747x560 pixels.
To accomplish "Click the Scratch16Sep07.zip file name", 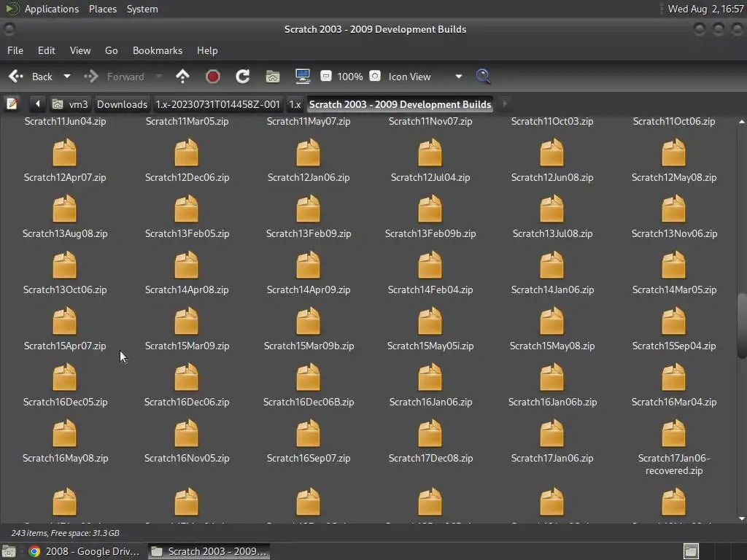I will click(309, 458).
